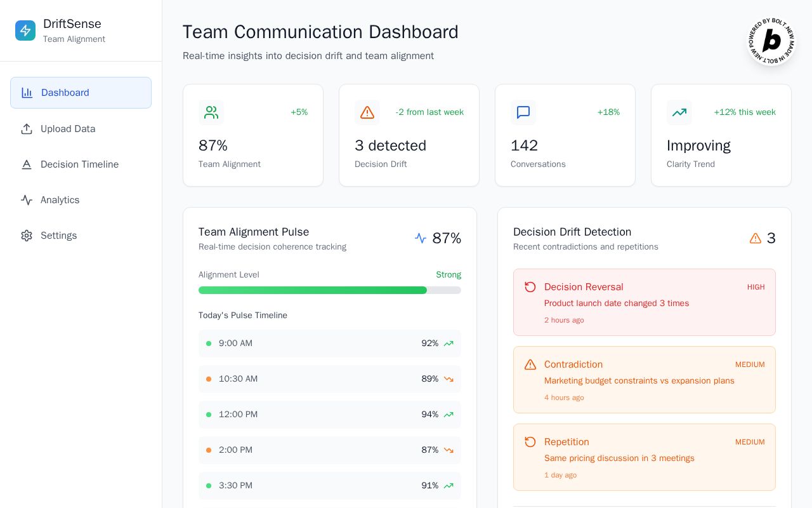Click the 3:30 PM pulse timeline row
Viewport: 812px width, 508px height.
click(x=330, y=486)
